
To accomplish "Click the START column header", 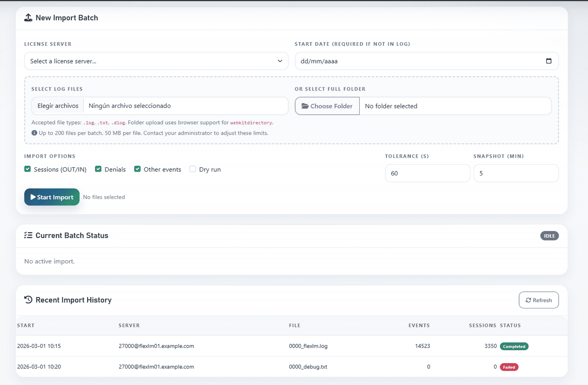I will pos(26,325).
